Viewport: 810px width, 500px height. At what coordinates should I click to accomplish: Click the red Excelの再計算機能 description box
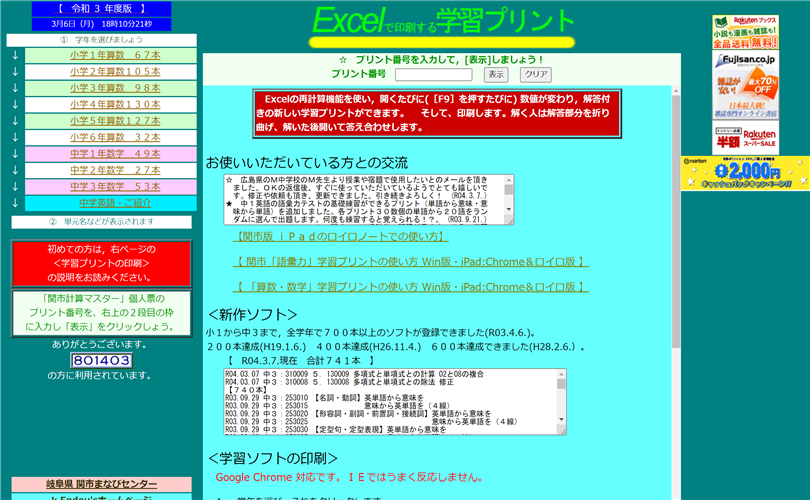point(437,114)
